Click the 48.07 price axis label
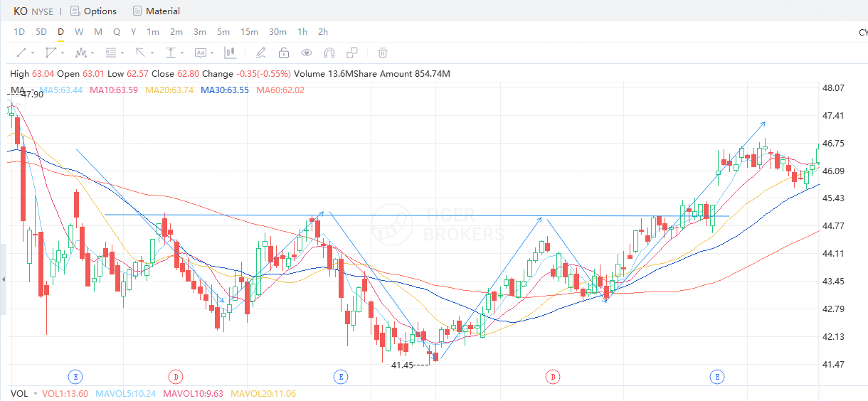Screen dimensions: 868x401 tap(832, 87)
